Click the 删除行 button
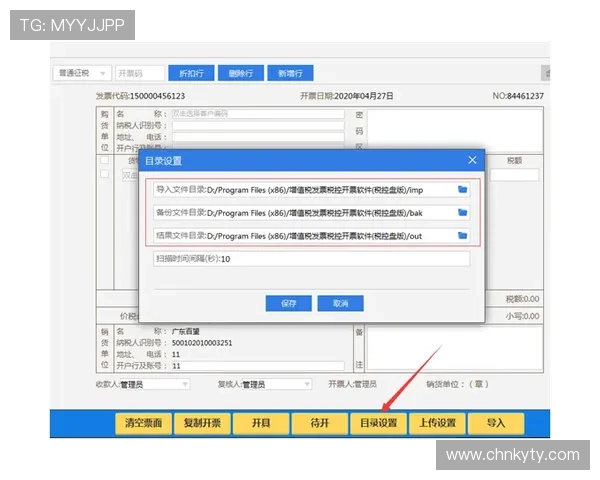Viewport: 600px width, 480px height. tap(241, 73)
